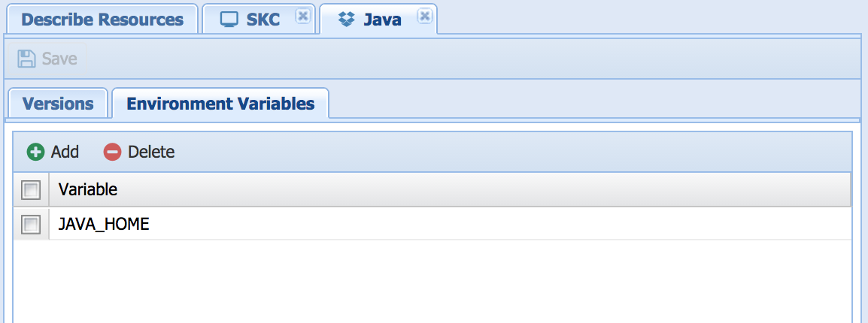Click the floppy disk Save icon
Screen dimensions: 868x323
pyautogui.click(x=27, y=59)
